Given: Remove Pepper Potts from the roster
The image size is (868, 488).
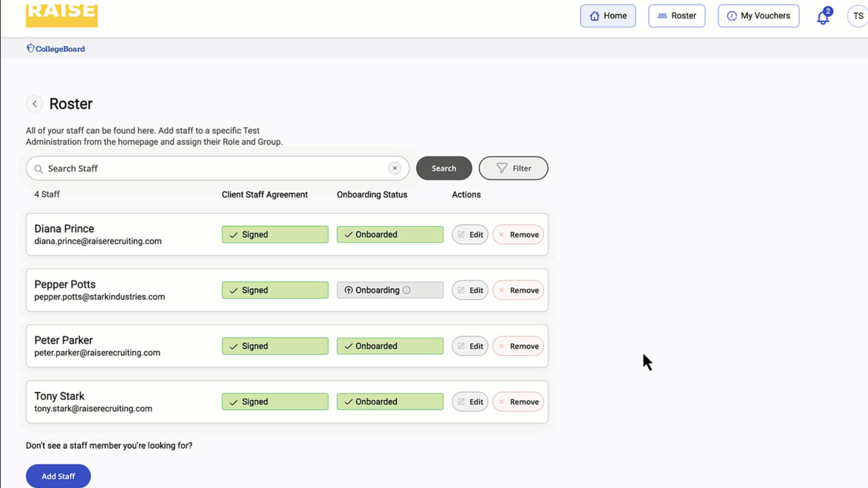Looking at the screenshot, I should pos(518,290).
